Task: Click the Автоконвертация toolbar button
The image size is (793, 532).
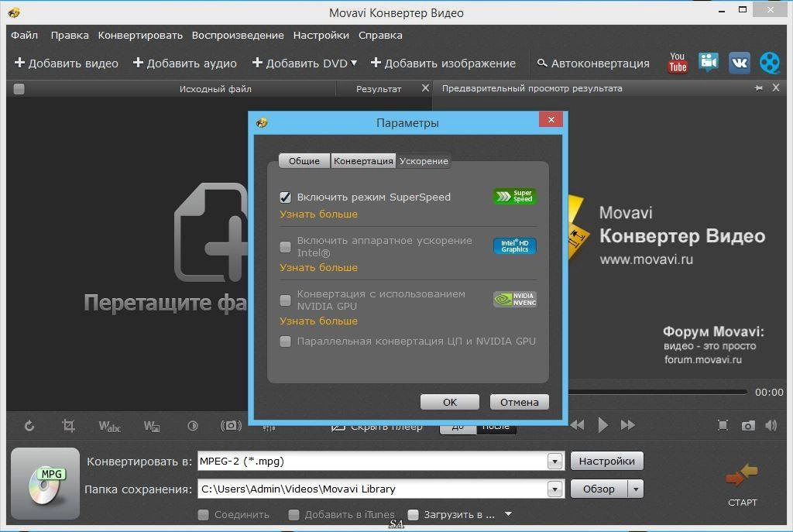Action: (592, 63)
